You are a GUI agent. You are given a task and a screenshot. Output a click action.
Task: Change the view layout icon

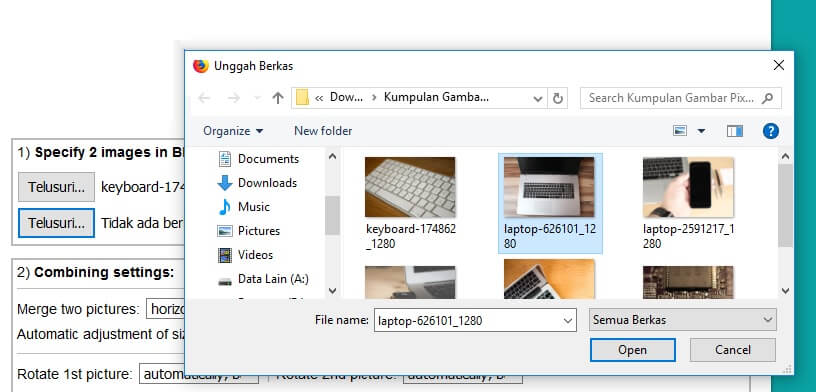click(x=680, y=131)
